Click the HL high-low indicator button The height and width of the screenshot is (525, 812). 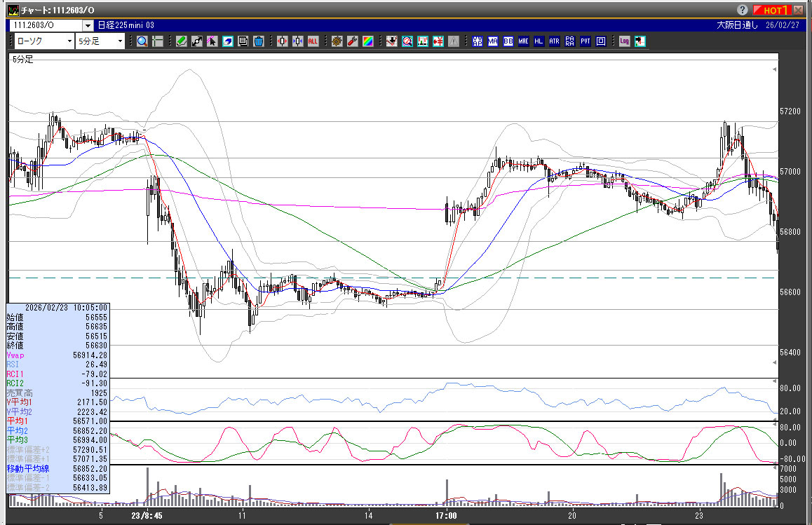coord(539,41)
